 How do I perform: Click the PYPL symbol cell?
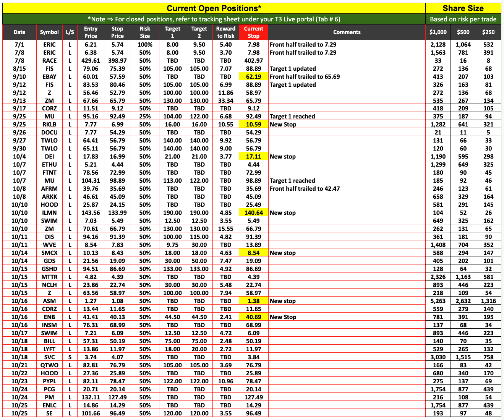tap(49, 381)
